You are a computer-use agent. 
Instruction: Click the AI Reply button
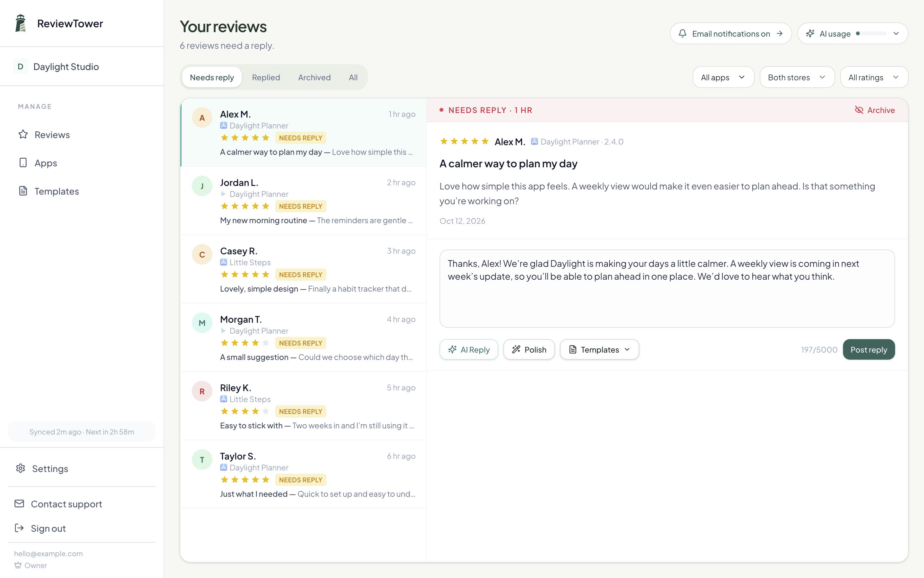[469, 349]
